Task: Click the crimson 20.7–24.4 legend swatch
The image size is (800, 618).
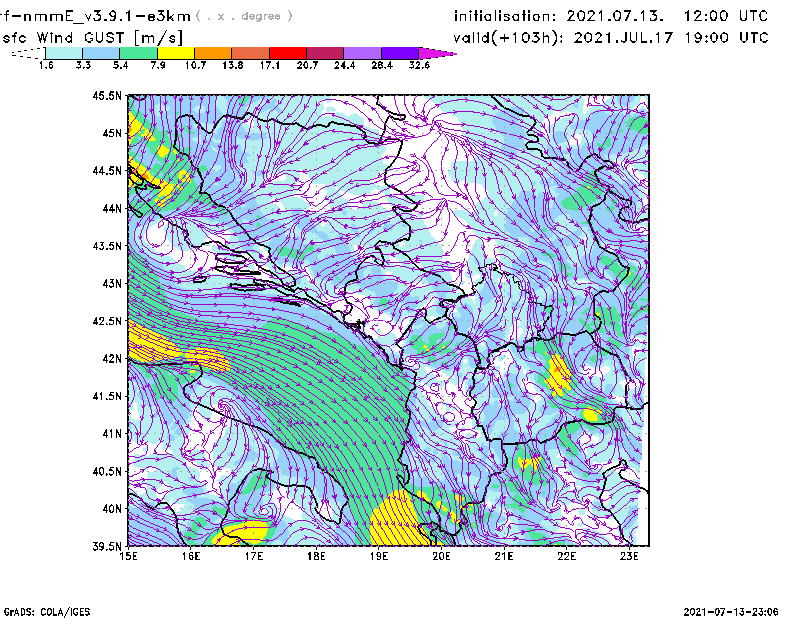Action: tap(325, 53)
